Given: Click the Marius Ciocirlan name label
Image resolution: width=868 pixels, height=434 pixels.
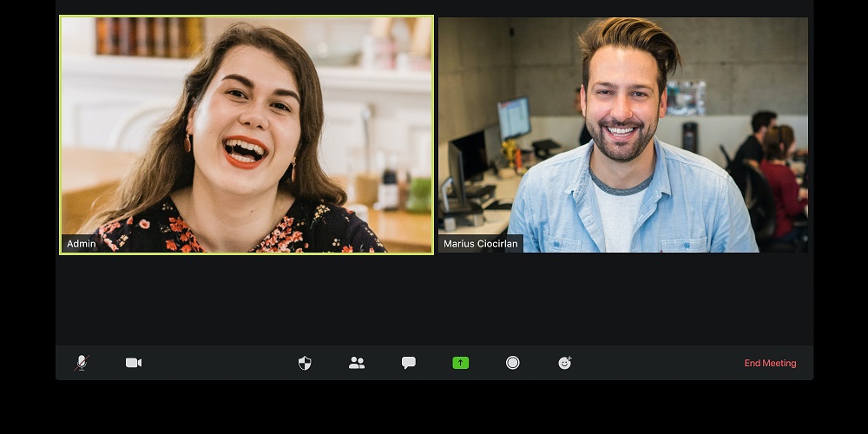Looking at the screenshot, I should (x=481, y=244).
